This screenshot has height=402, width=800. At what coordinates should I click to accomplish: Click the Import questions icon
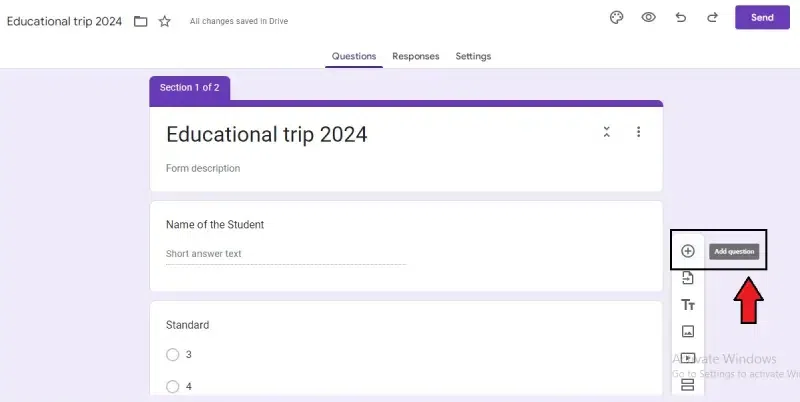point(687,278)
